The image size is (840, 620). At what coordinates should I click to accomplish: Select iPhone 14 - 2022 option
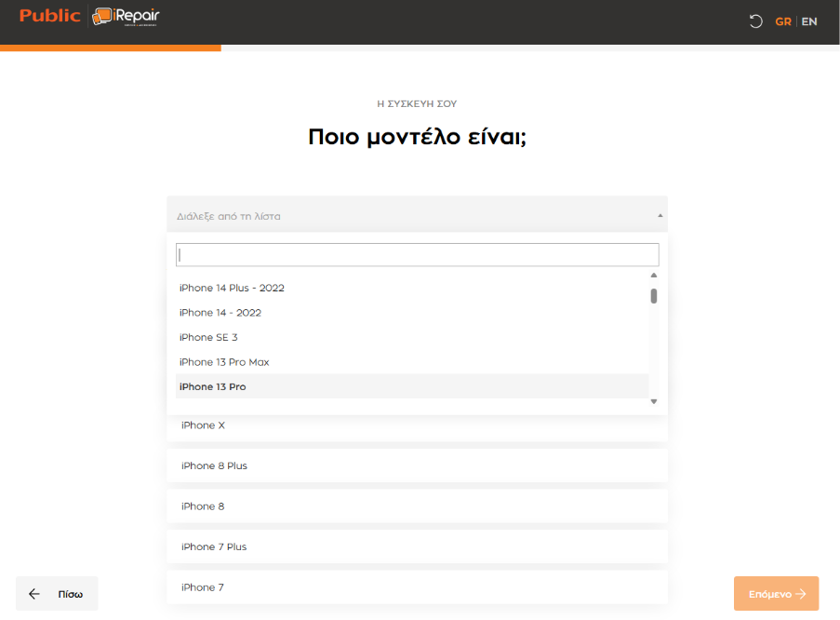(x=220, y=313)
